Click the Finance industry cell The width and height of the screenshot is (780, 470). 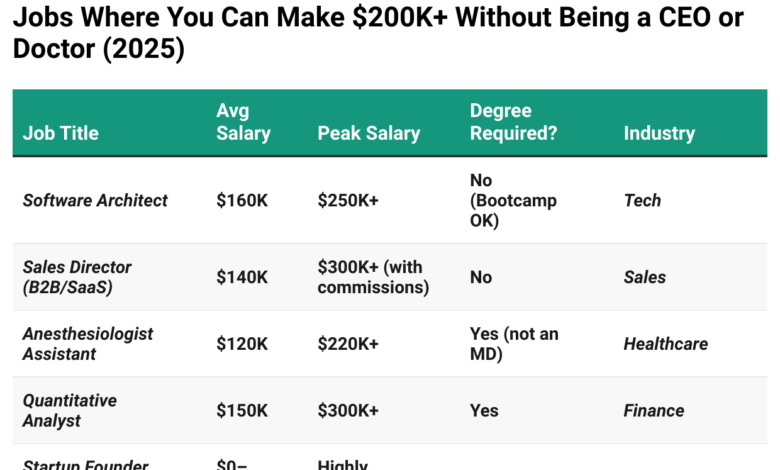coord(653,410)
